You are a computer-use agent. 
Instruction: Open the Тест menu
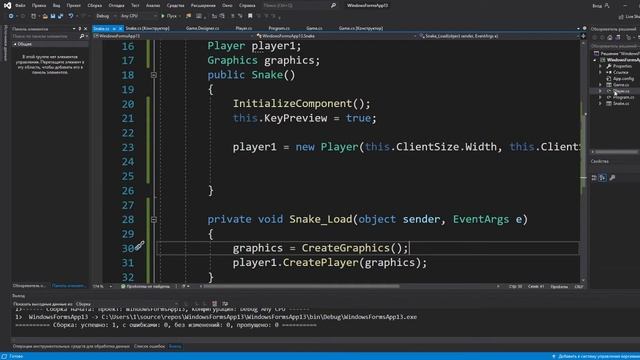135,6
